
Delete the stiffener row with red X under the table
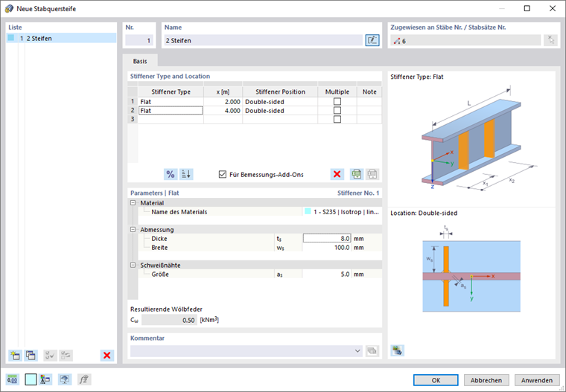click(x=337, y=174)
